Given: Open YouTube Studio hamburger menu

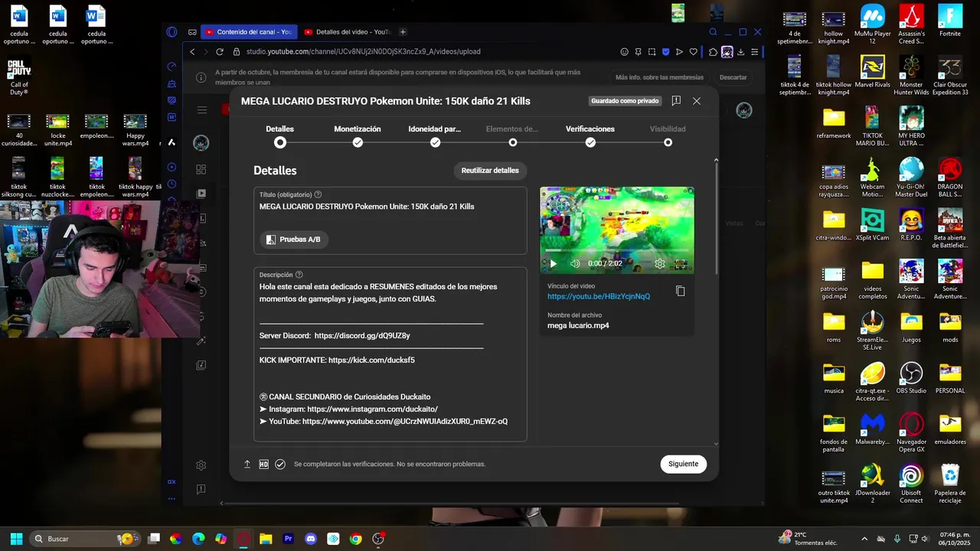Looking at the screenshot, I should pyautogui.click(x=202, y=110).
